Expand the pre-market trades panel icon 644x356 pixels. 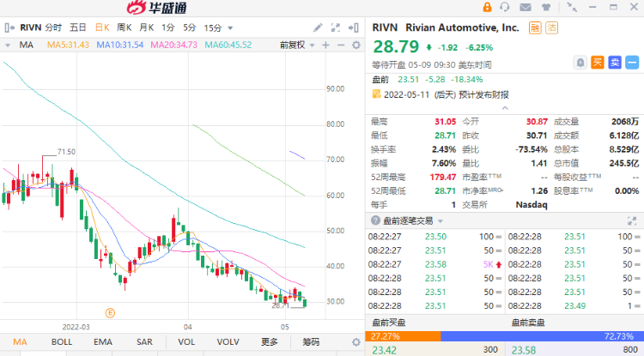632,221
